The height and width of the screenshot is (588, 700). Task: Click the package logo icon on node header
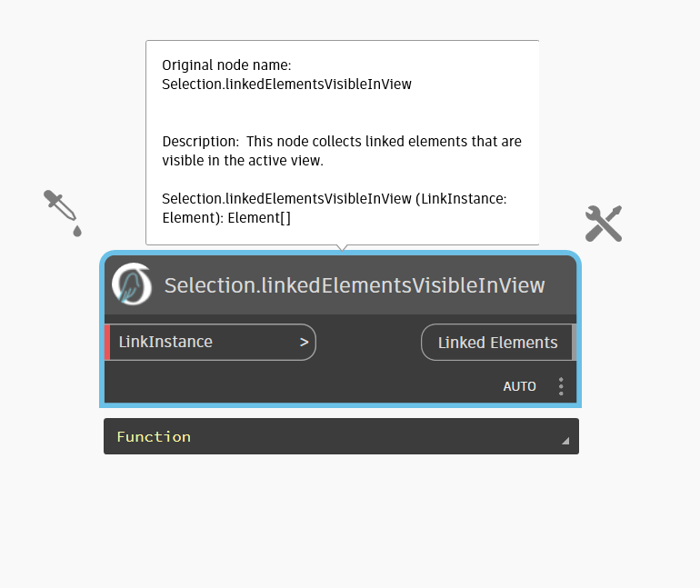(132, 284)
